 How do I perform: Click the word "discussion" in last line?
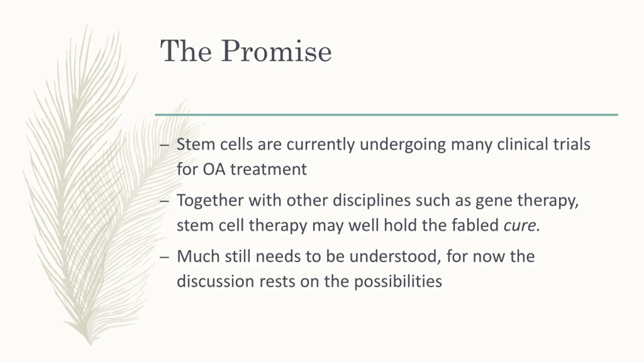(x=215, y=281)
